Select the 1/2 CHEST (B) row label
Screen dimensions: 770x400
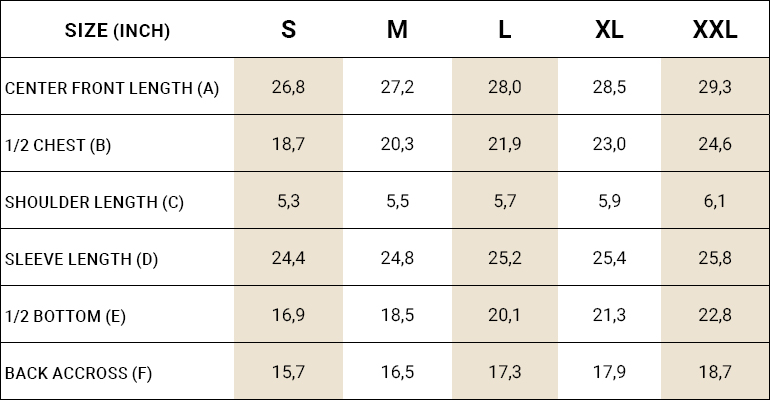coord(58,145)
